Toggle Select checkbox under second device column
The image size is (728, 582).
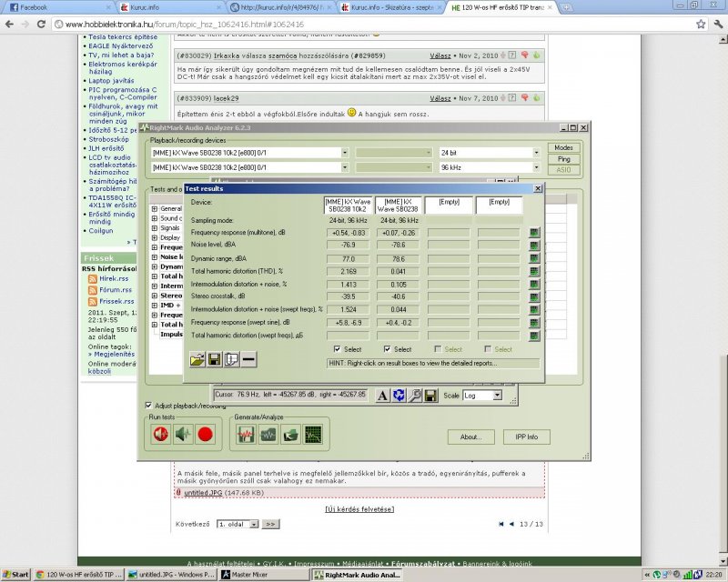tap(388, 349)
